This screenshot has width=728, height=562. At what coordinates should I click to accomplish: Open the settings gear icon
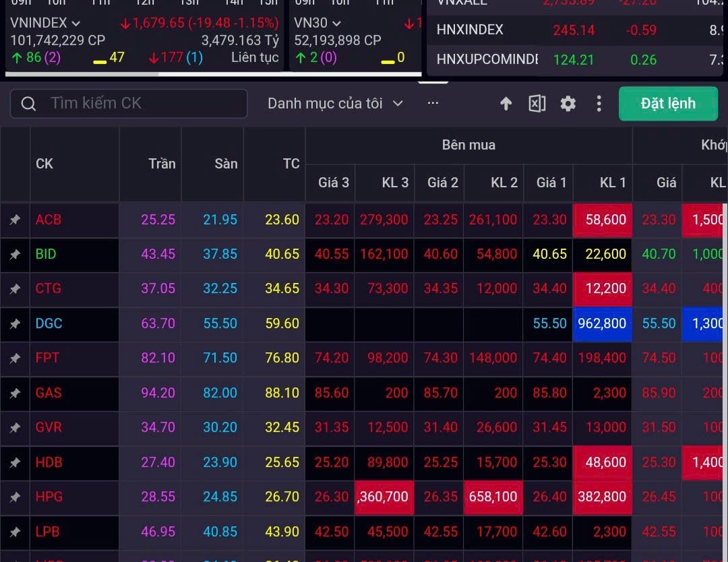(568, 104)
